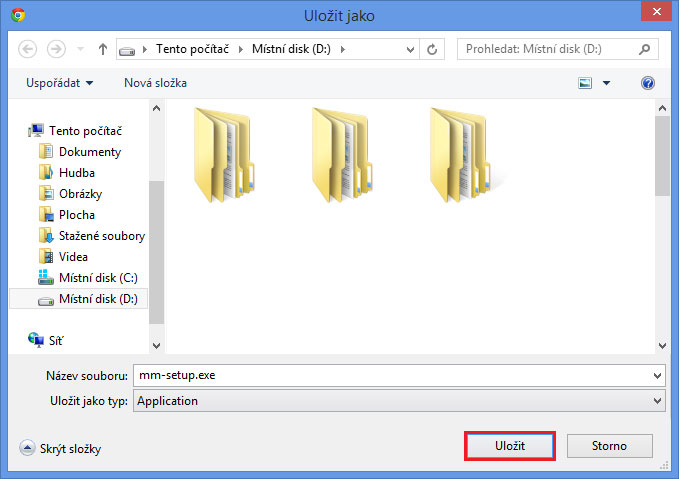Refresh the current folder view
The height and width of the screenshot is (479, 679).
click(432, 49)
